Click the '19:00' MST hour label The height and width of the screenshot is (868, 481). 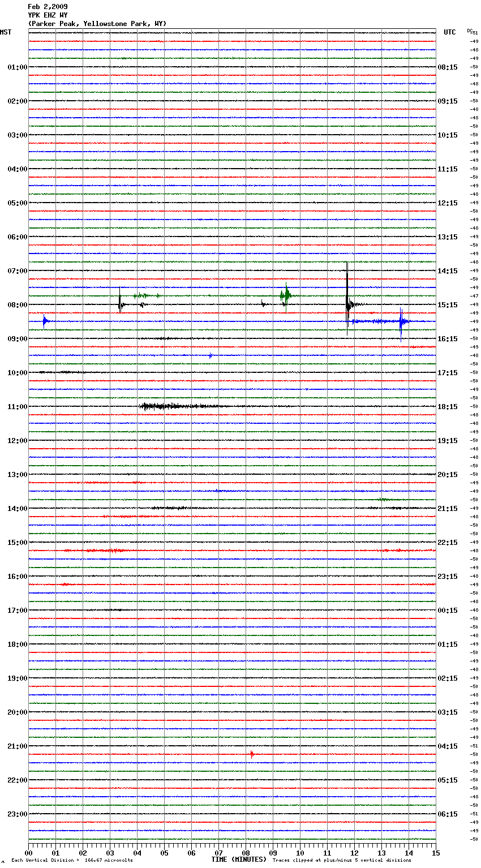click(18, 678)
